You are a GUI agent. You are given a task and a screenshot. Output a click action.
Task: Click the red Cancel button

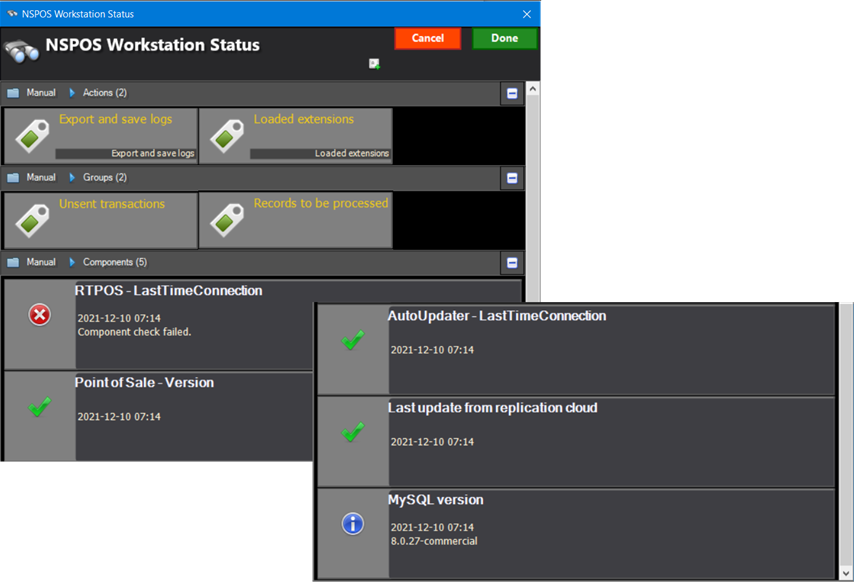coord(428,38)
